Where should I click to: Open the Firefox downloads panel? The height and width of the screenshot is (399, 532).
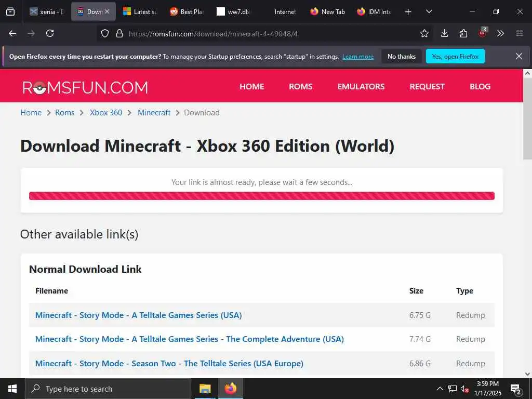pyautogui.click(x=445, y=33)
